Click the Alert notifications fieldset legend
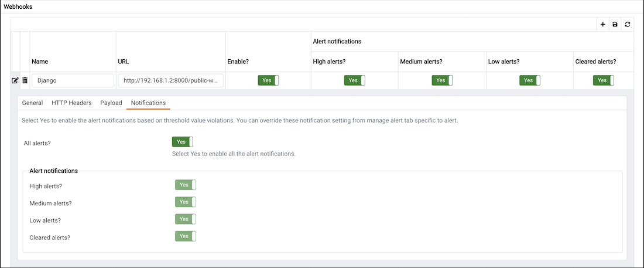 54,171
